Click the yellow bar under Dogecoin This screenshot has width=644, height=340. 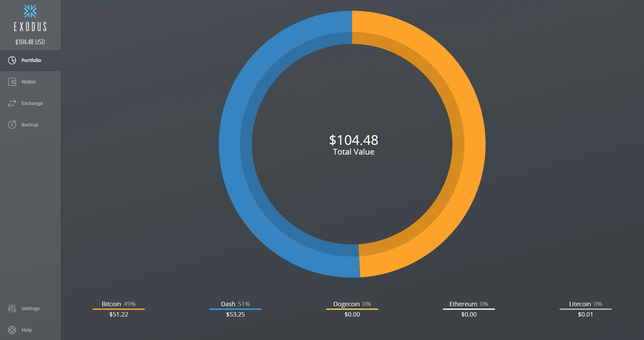(352, 309)
